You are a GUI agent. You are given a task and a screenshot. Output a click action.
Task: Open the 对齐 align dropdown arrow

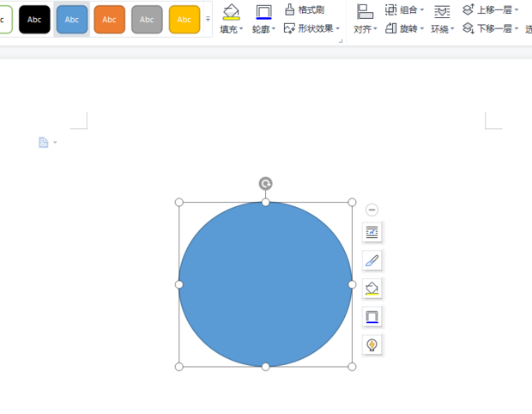[x=375, y=29]
